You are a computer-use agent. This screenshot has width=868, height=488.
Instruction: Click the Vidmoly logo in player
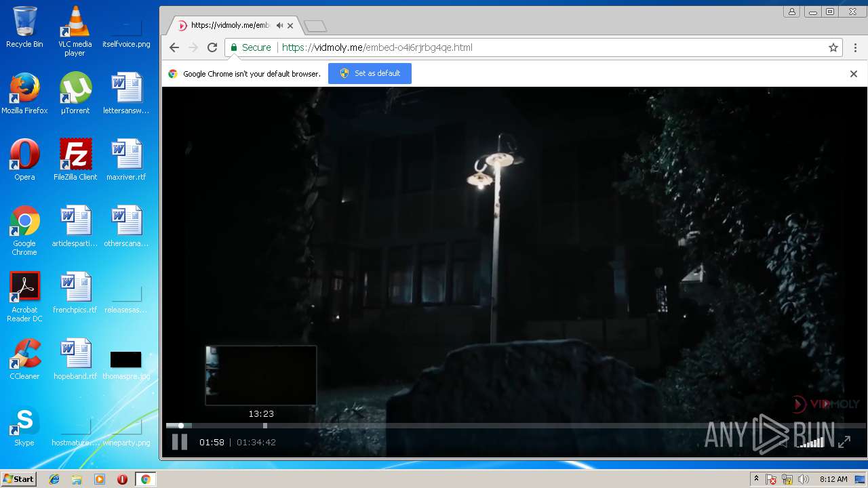[826, 405]
